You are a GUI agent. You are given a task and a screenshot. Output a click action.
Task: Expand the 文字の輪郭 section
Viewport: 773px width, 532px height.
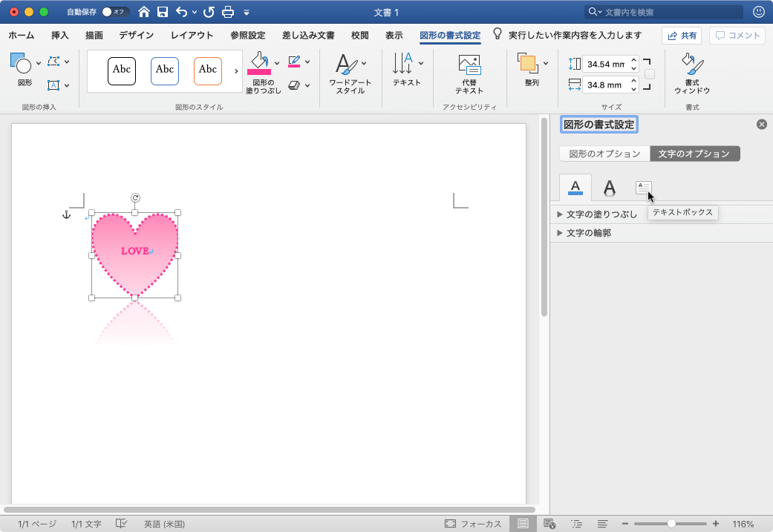click(x=588, y=233)
